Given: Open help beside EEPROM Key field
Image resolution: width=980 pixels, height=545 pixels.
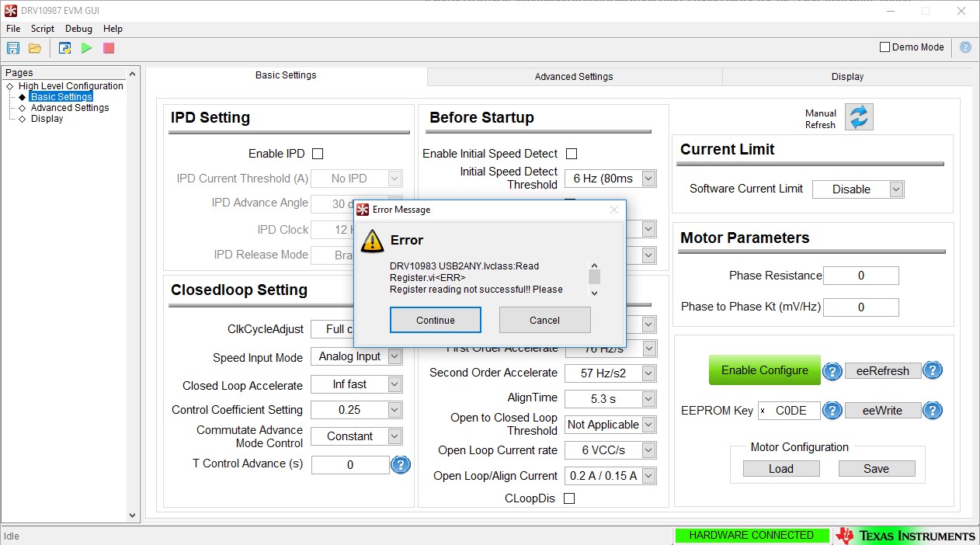Looking at the screenshot, I should coord(832,410).
